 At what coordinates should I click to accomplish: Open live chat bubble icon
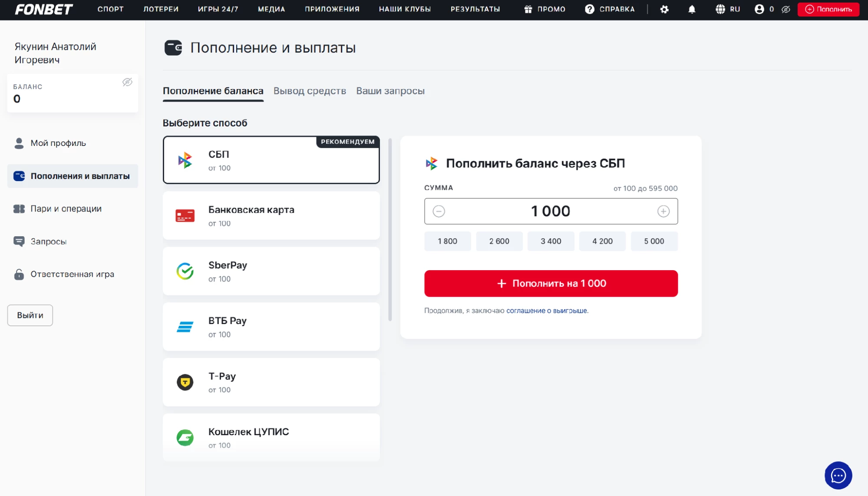[x=838, y=475]
